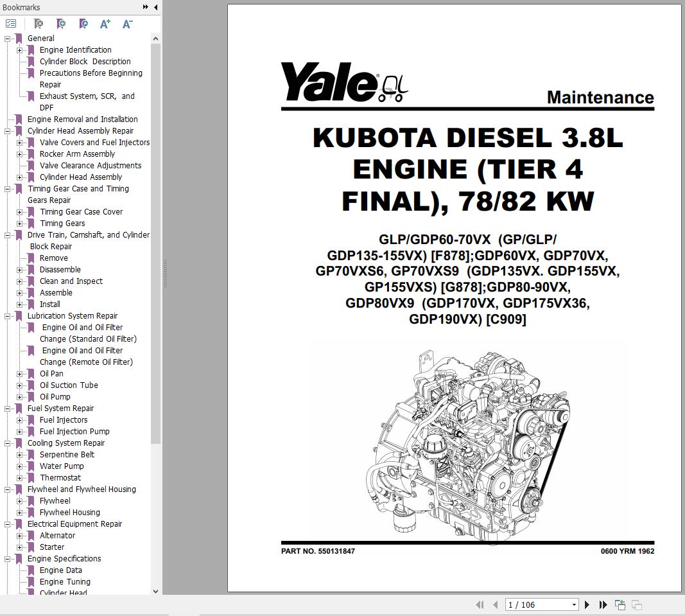Image resolution: width=685 pixels, height=616 pixels.
Task: Select the Starter bookmark
Action: click(x=52, y=547)
